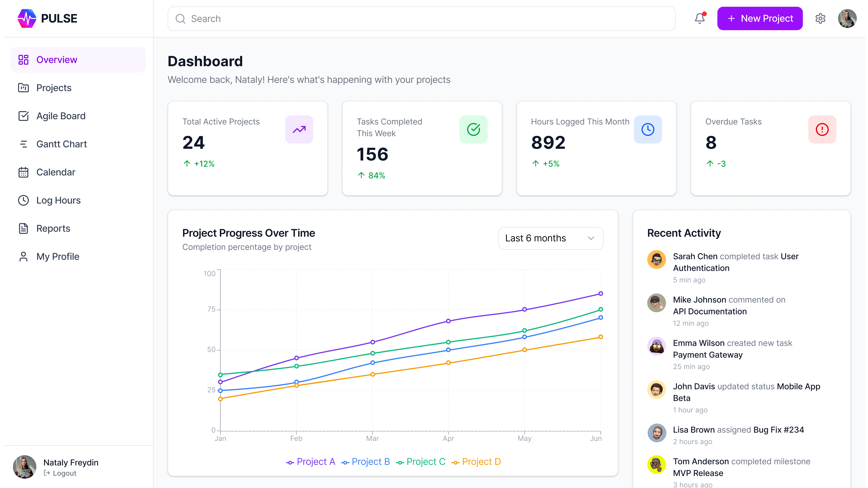Open Gantt Chart from sidebar
The image size is (868, 488).
(78, 144)
